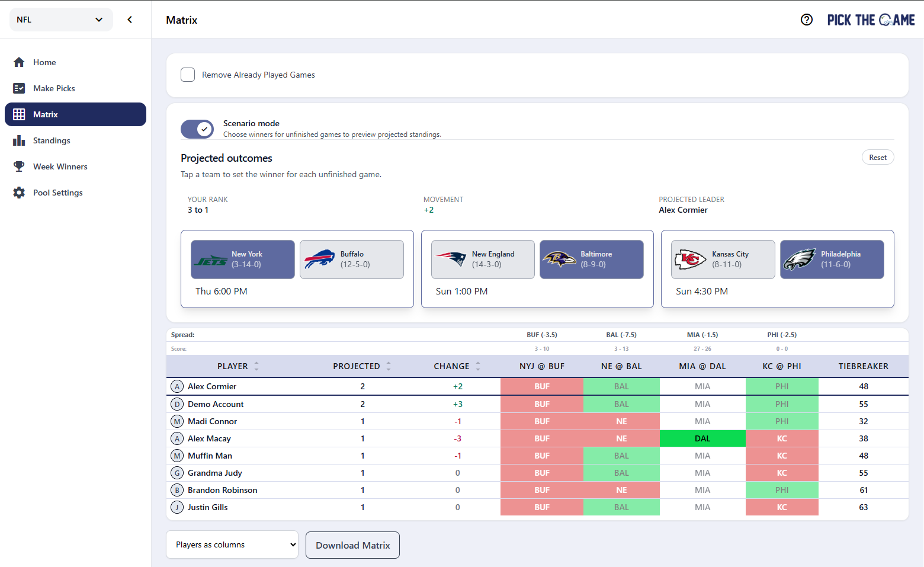Viewport: 924px width, 567px height.
Task: Click TIEBREAKER column header
Action: 864,366
